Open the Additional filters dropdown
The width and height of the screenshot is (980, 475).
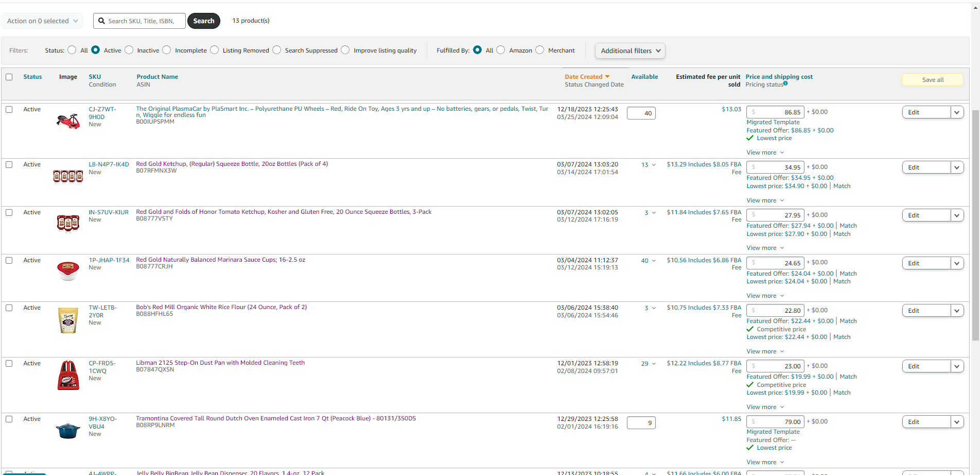tap(630, 50)
